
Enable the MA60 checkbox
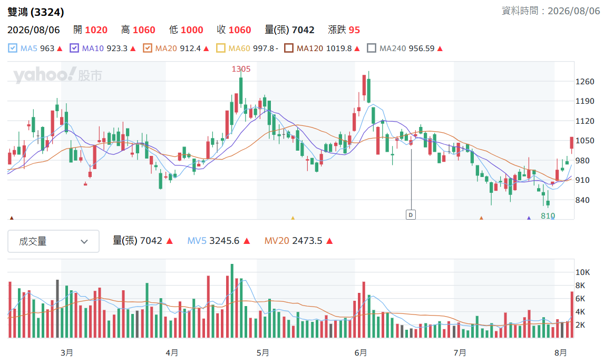click(x=221, y=48)
